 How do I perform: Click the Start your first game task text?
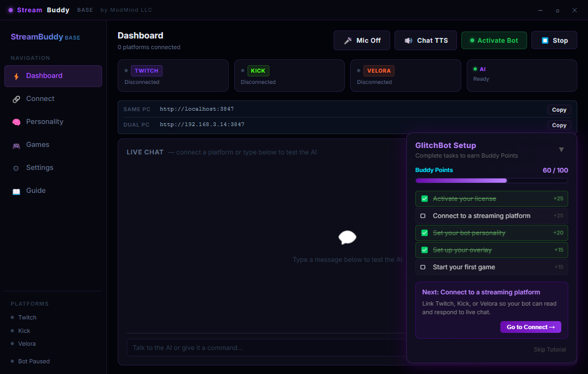coord(464,267)
